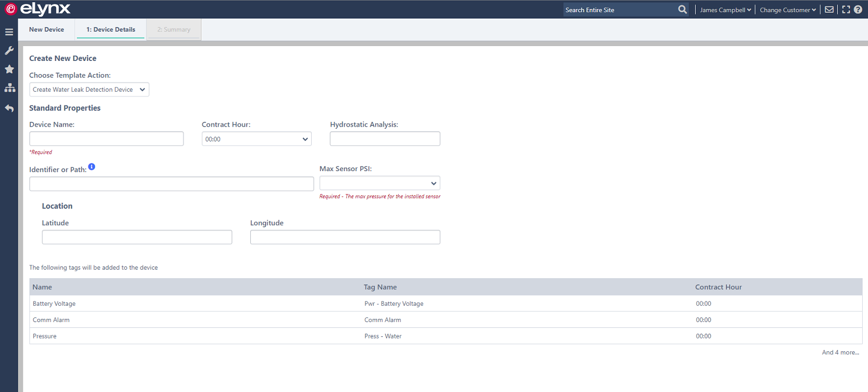Click the Create New Device heading
This screenshot has width=868, height=392.
(x=63, y=58)
